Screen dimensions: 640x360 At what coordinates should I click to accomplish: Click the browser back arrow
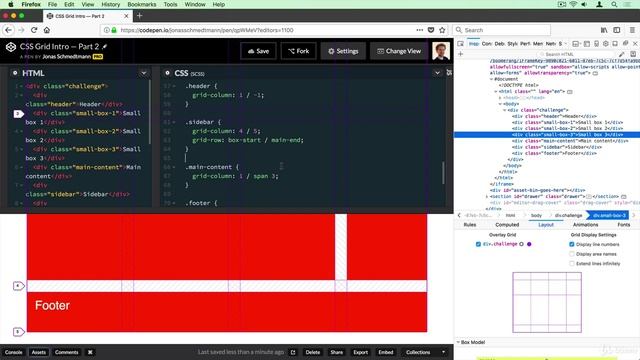[9, 30]
